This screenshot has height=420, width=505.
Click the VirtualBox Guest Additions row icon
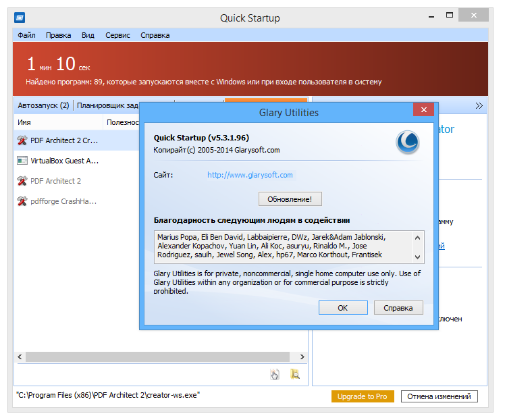pyautogui.click(x=22, y=161)
